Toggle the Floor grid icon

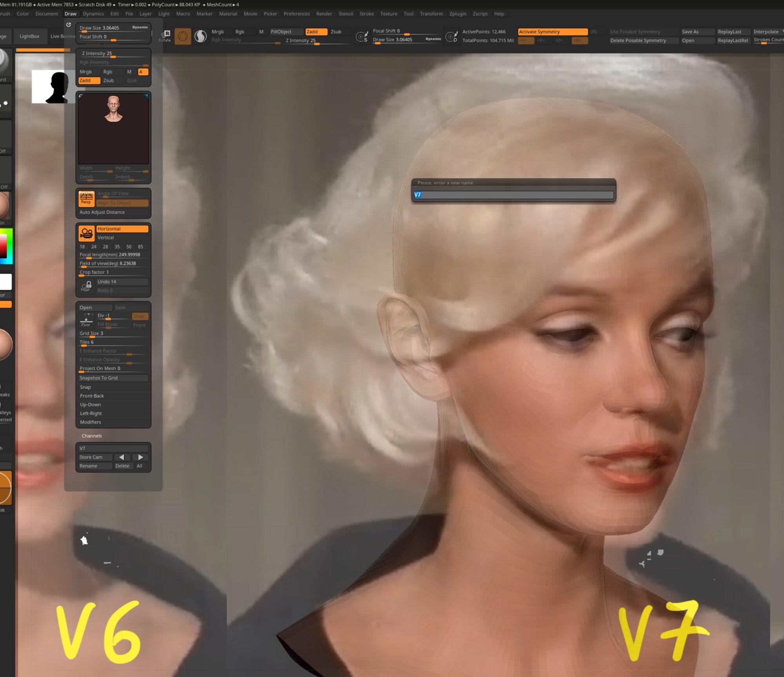pos(86,320)
